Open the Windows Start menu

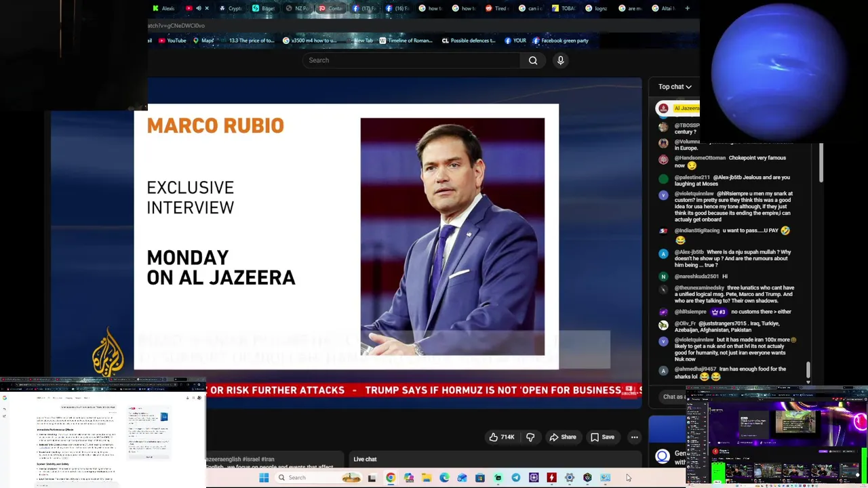pos(264,478)
